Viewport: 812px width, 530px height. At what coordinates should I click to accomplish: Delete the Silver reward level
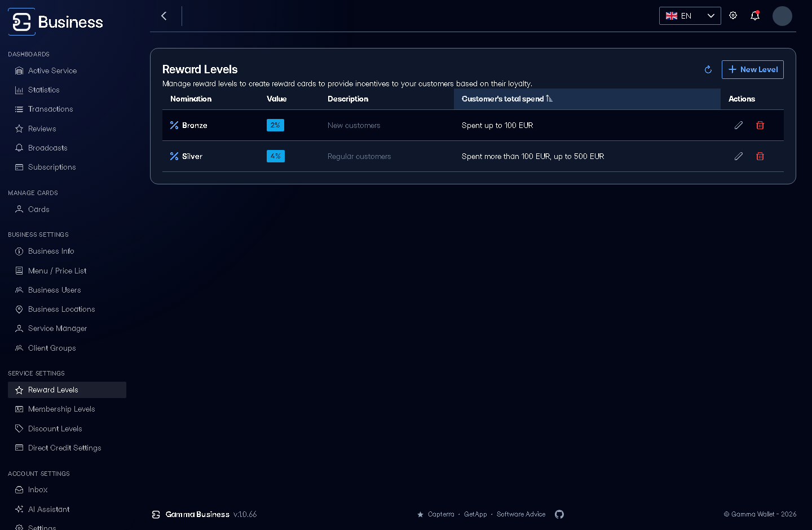point(760,156)
